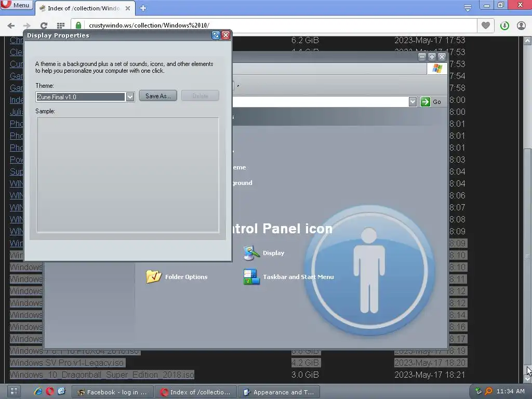This screenshot has width=532, height=399.
Task: Open the Opera account profile icon
Action: [x=521, y=25]
